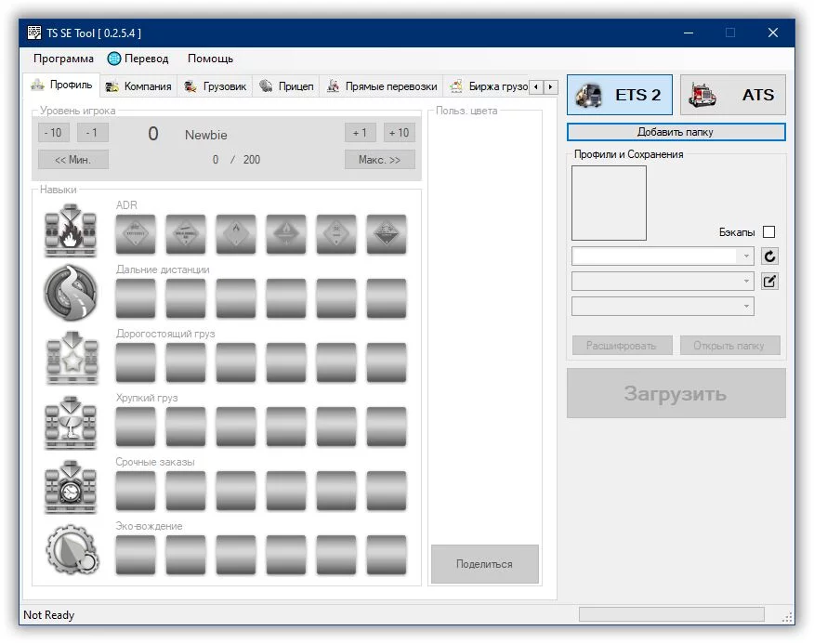Switch to the Грузовик tab
This screenshot has width=814, height=644.
[x=215, y=86]
